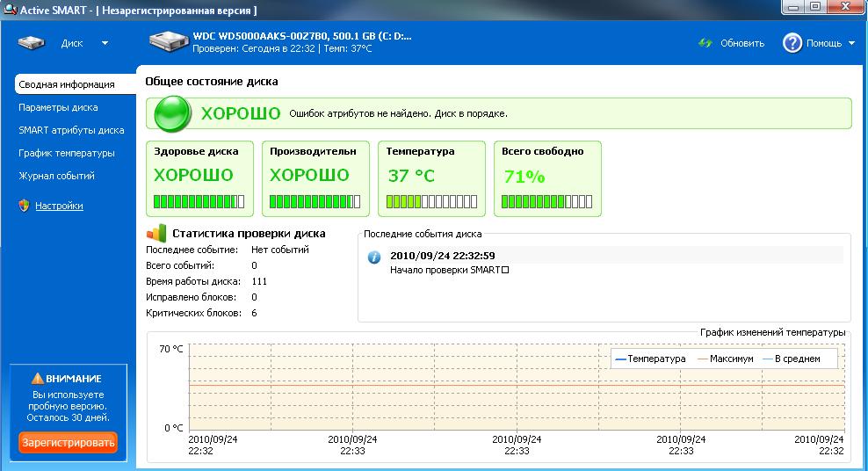Click the Здоровье диска progress bar
This screenshot has width=868, height=471.
(199, 201)
